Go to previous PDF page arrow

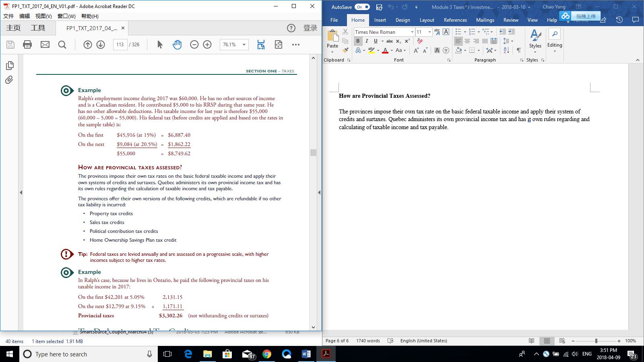point(88,45)
